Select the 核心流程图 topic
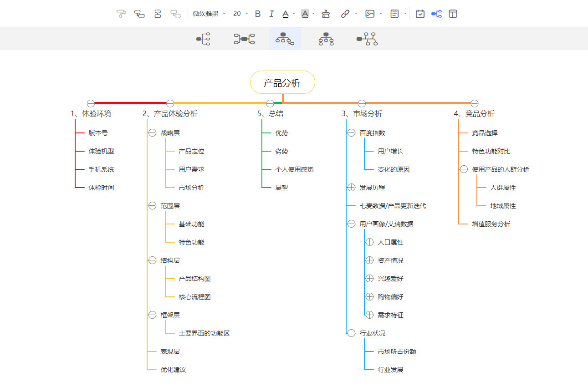The image size is (588, 387). click(194, 297)
